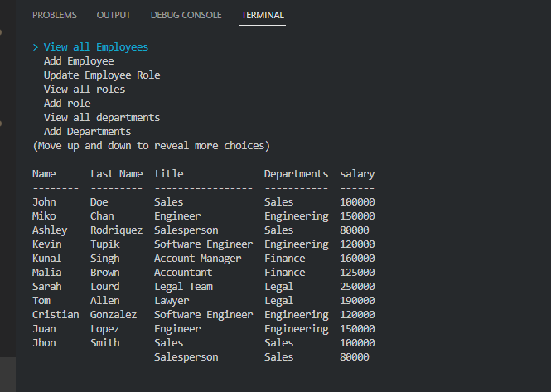Click the last name Gonzalez

pos(114,314)
